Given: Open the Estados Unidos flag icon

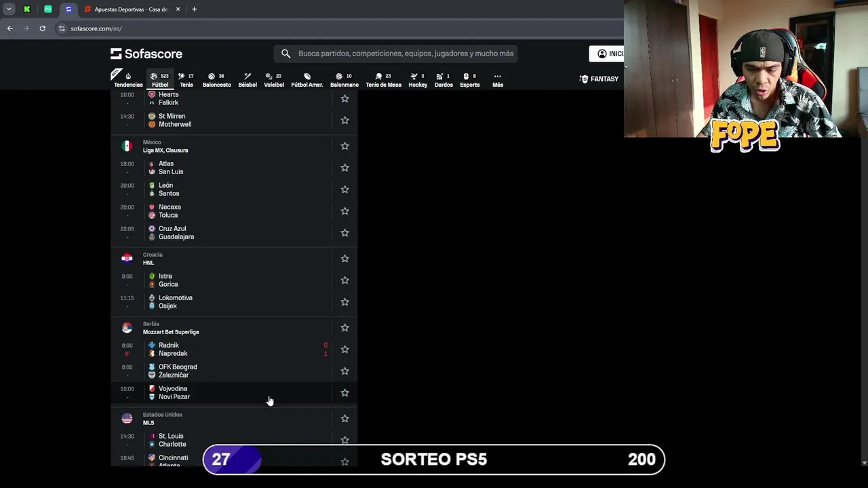Looking at the screenshot, I should coord(127,419).
